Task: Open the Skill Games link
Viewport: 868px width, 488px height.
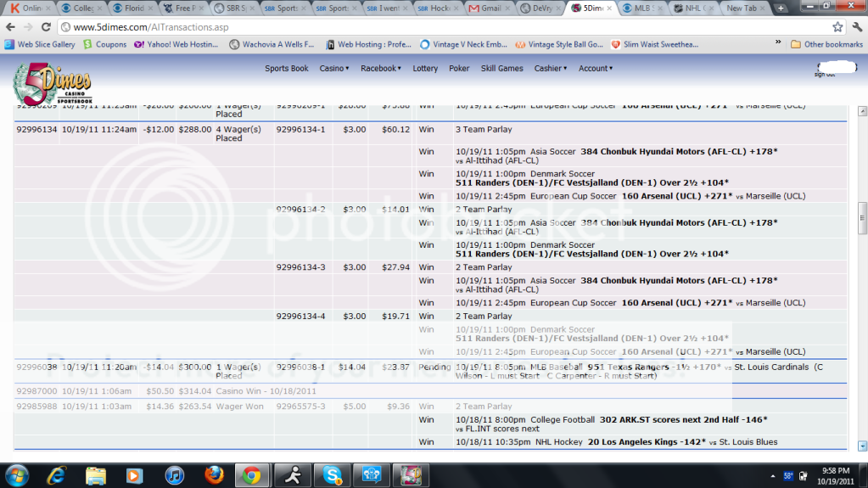Action: click(x=501, y=69)
